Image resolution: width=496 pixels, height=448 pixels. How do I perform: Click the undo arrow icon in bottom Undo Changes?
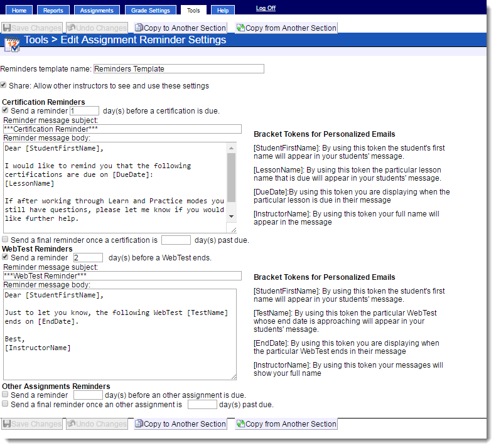(72, 424)
